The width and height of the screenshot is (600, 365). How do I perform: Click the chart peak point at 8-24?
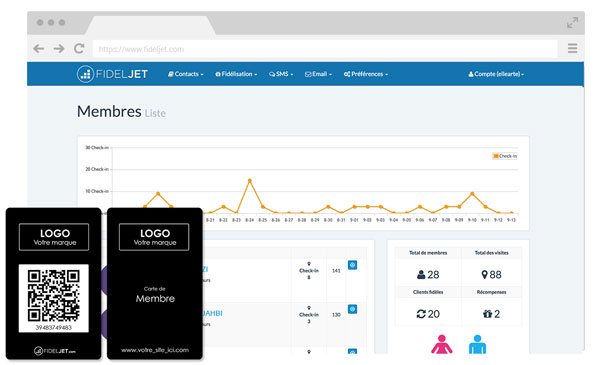[249, 180]
